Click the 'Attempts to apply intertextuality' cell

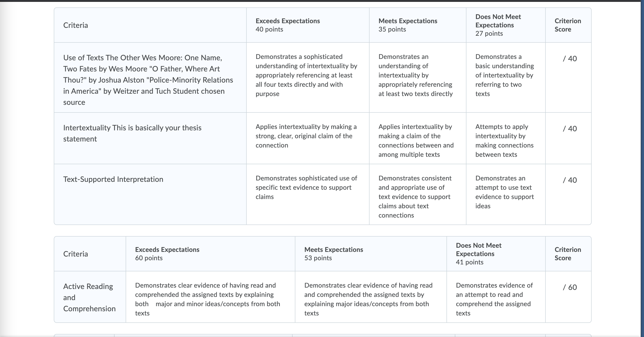(x=506, y=138)
